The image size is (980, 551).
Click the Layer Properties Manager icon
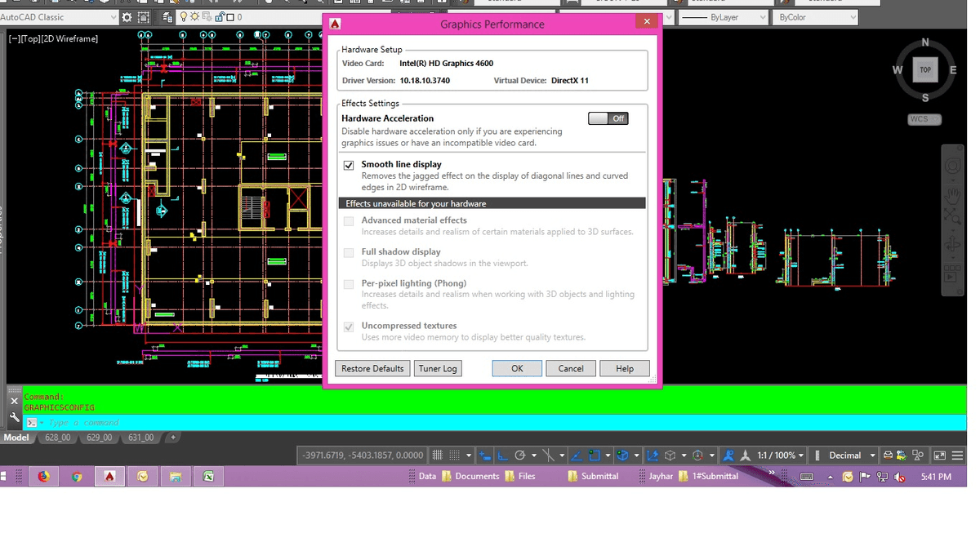pyautogui.click(x=167, y=17)
